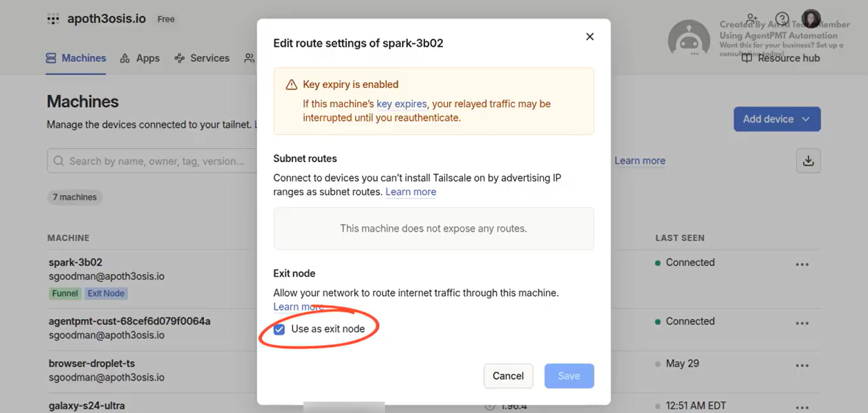Viewport: 868px width, 413px height.
Task: Open the Resource hub link
Action: click(781, 58)
